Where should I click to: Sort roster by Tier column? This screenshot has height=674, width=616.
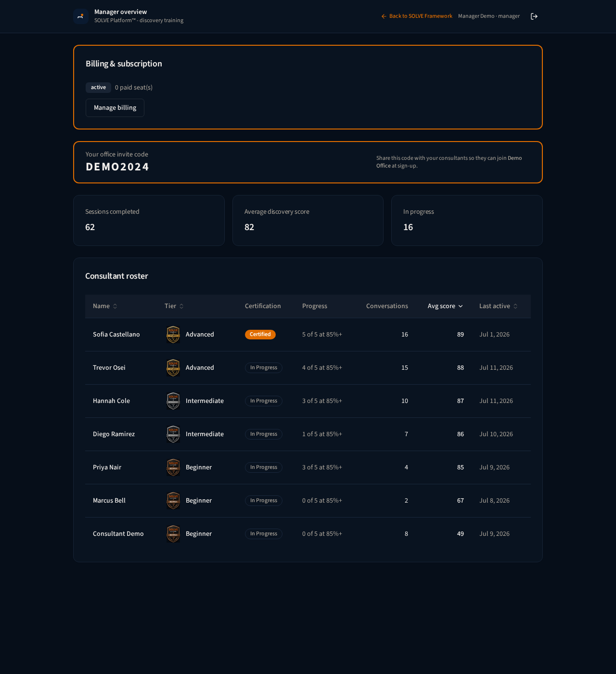(x=174, y=306)
